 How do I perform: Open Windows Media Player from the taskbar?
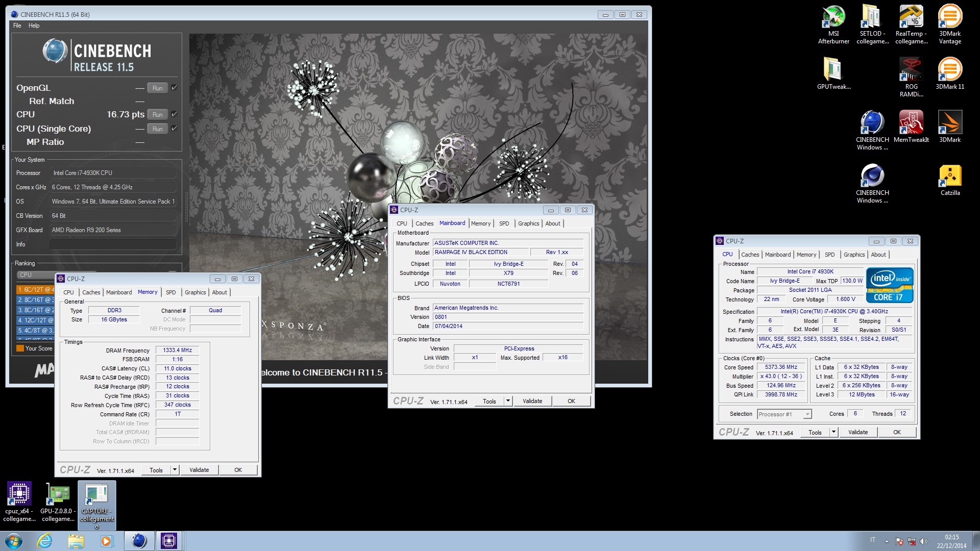coord(106,541)
